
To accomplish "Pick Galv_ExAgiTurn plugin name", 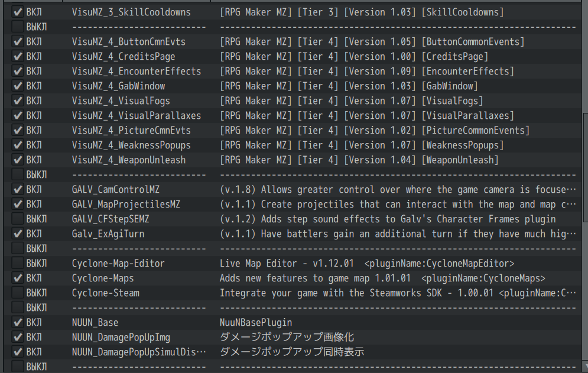I will (x=108, y=233).
